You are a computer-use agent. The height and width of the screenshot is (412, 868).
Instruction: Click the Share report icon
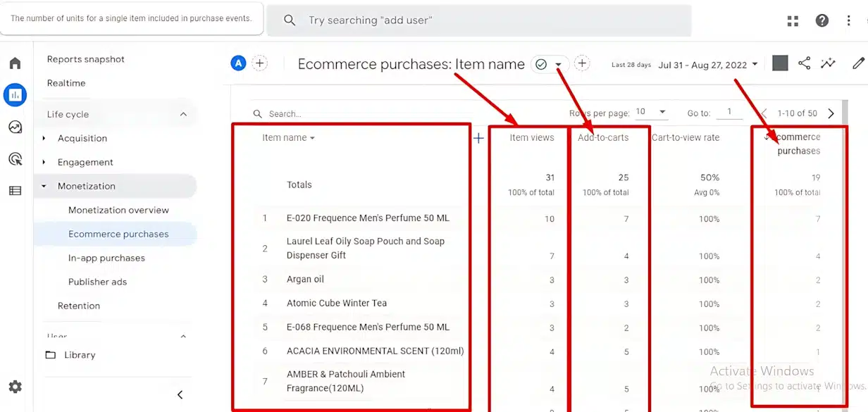pyautogui.click(x=804, y=63)
